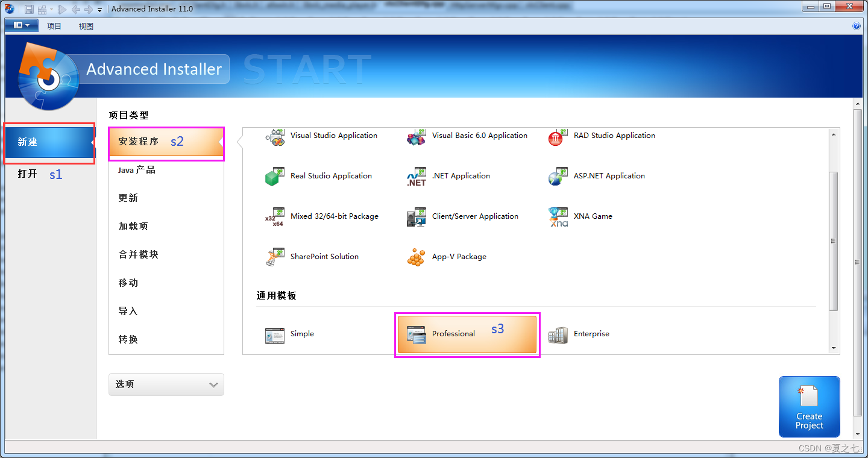Select the 打开 sidebar tab
Image resolution: width=868 pixels, height=458 pixels.
(28, 174)
